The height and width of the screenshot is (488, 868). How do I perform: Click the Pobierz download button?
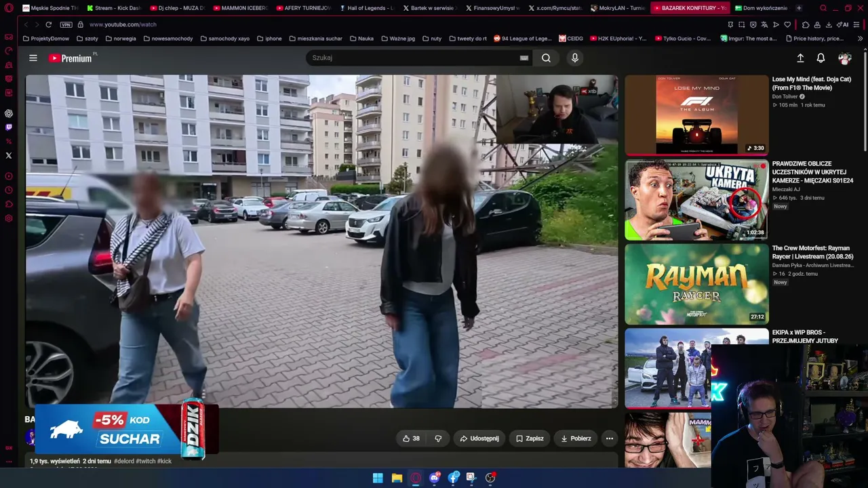tap(576, 439)
